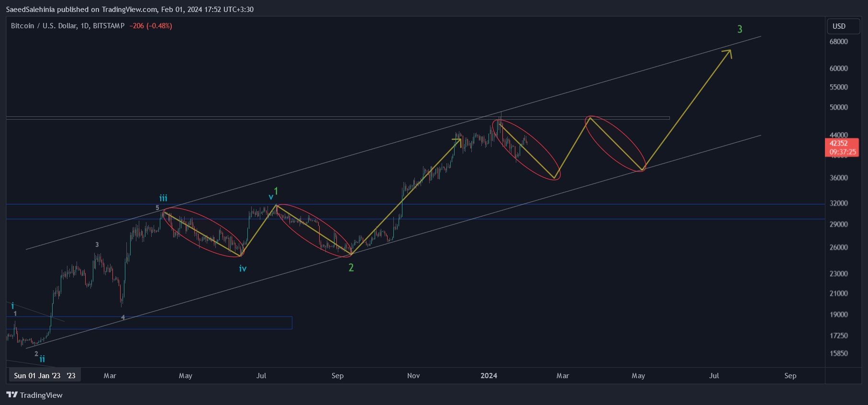Click the Mar 2023 time axis label
Screen dimensions: 868x405
110,376
